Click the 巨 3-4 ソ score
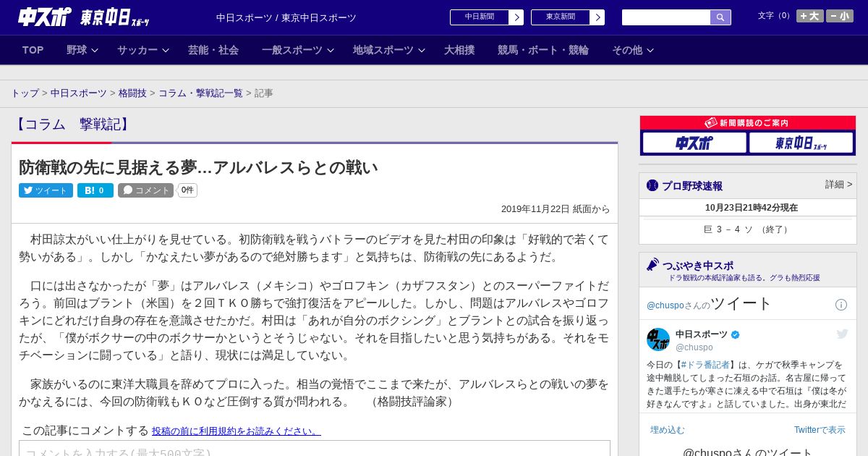The height and width of the screenshot is (456, 868). coord(748,229)
